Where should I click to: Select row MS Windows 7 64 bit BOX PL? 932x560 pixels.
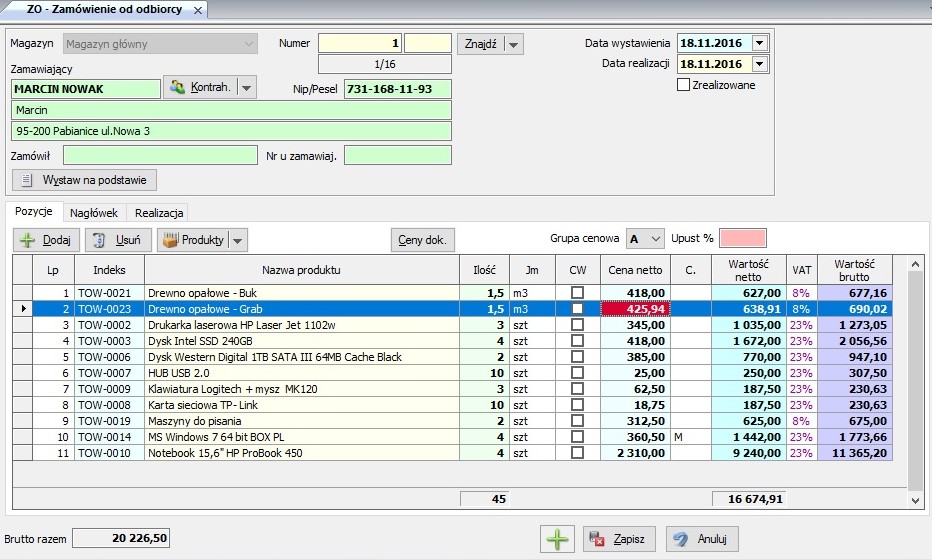(x=452, y=437)
